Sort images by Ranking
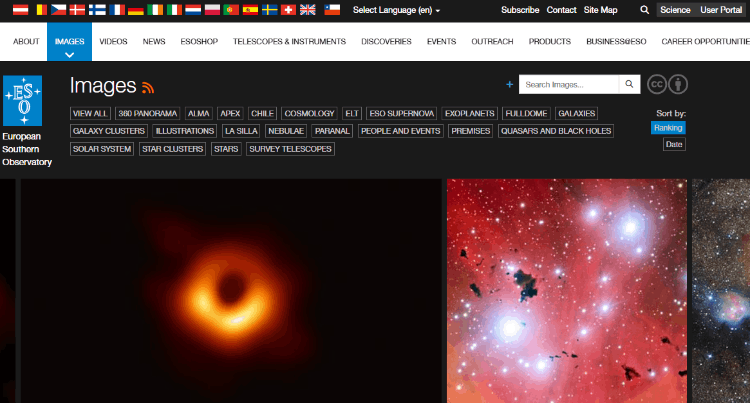The width and height of the screenshot is (750, 403). coord(668,128)
